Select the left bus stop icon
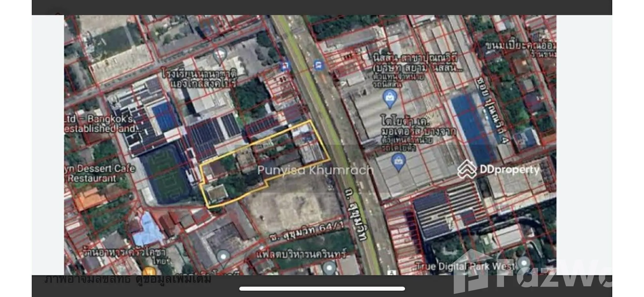 tap(285, 66)
